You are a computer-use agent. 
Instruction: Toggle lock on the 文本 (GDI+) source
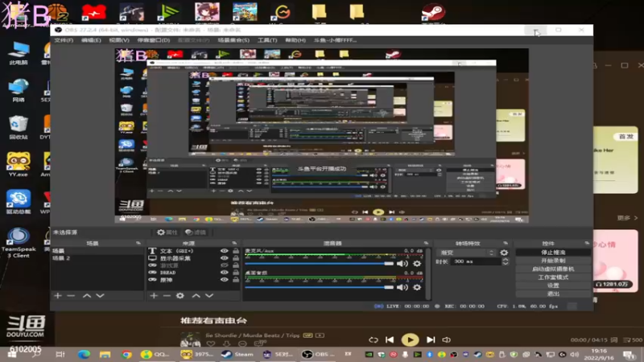(x=236, y=251)
